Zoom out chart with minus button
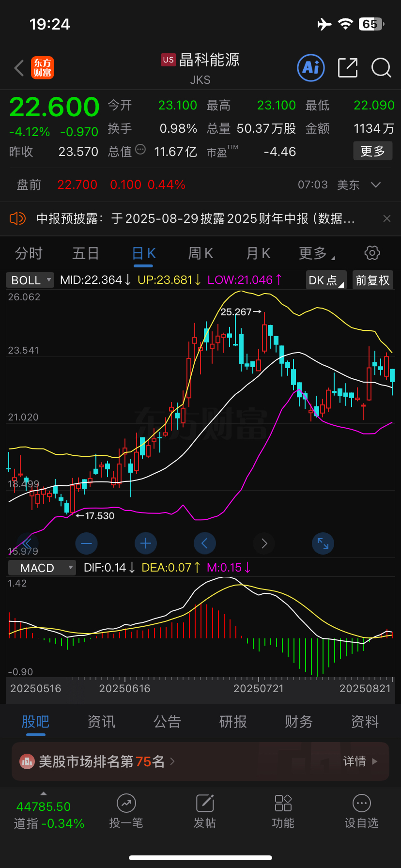Viewport: 401px width, 868px height. [x=86, y=543]
